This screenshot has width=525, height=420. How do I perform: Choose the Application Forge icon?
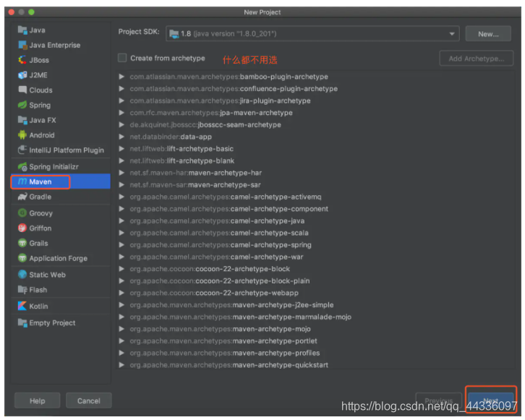22,258
